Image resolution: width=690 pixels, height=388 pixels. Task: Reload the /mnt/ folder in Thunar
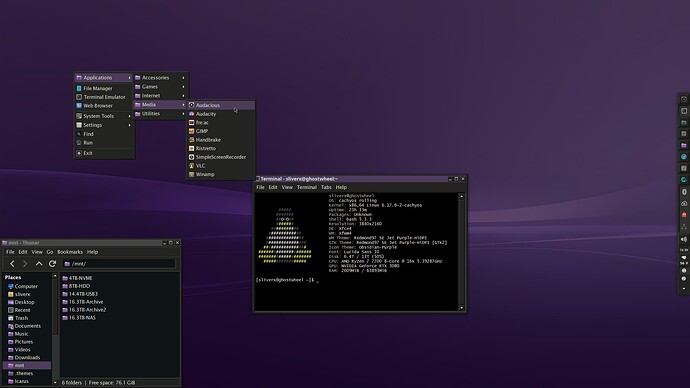coord(52,264)
